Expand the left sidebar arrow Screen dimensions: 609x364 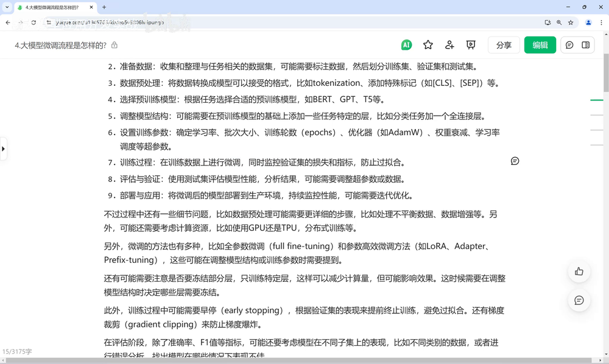point(3,149)
